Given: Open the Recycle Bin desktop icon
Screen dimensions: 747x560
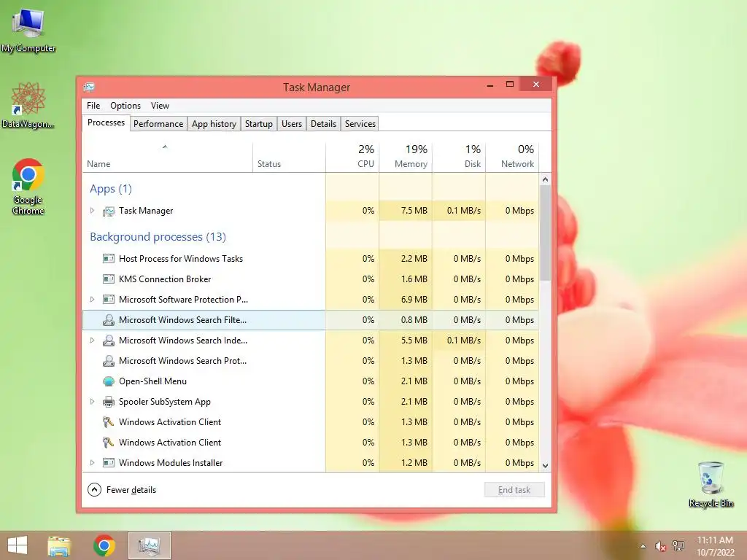Looking at the screenshot, I should click(x=711, y=484).
